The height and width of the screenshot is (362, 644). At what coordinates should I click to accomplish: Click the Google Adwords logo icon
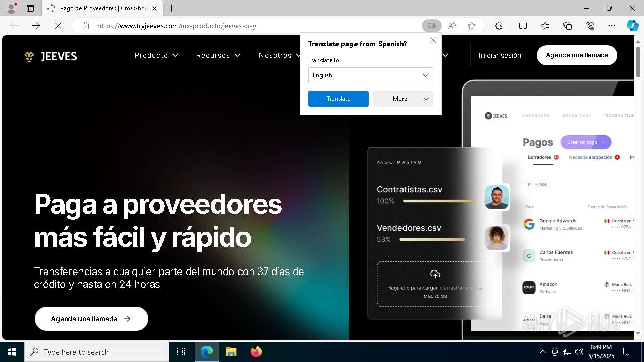[x=529, y=224]
